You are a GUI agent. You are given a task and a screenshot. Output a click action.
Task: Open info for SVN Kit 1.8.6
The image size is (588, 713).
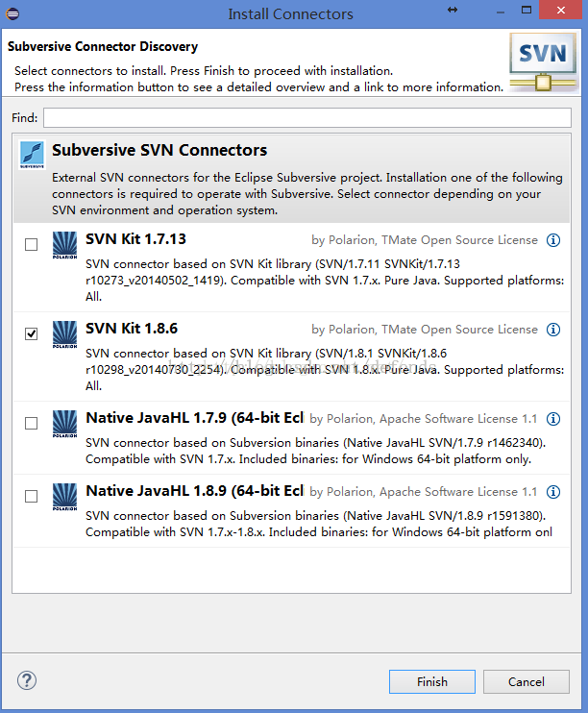[x=553, y=330]
